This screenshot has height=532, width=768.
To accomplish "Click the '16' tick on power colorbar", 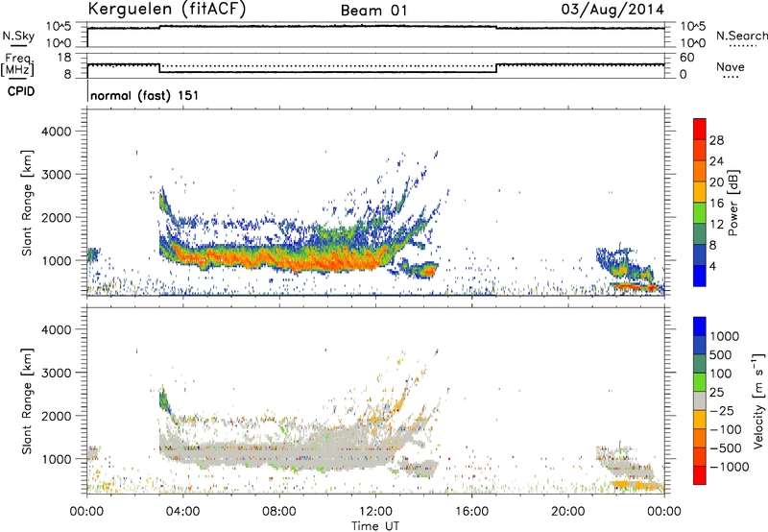I will pos(716,204).
